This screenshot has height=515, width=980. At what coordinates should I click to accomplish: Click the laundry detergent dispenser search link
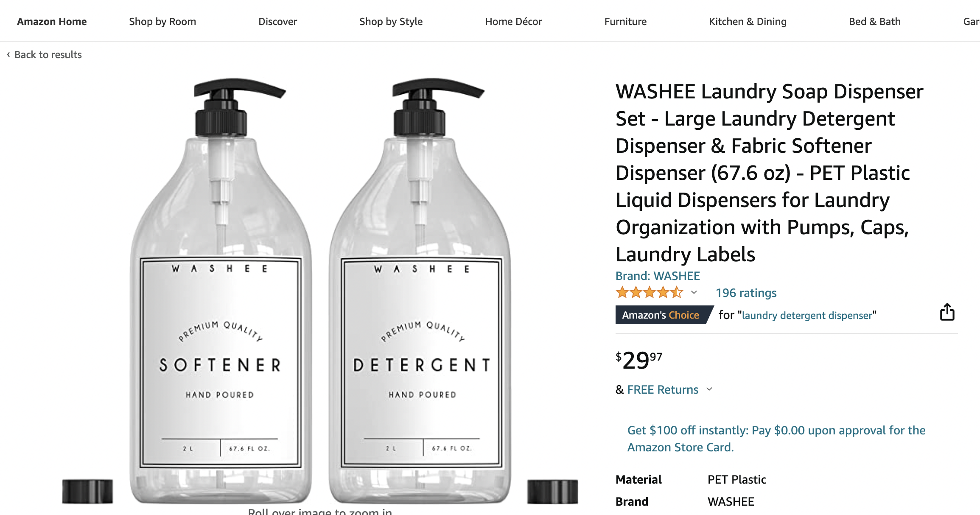pos(807,315)
